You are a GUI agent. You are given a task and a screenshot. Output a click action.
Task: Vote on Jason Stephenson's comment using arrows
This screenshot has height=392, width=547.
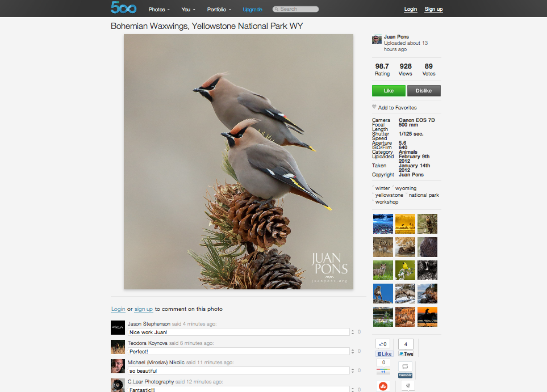pos(353,332)
